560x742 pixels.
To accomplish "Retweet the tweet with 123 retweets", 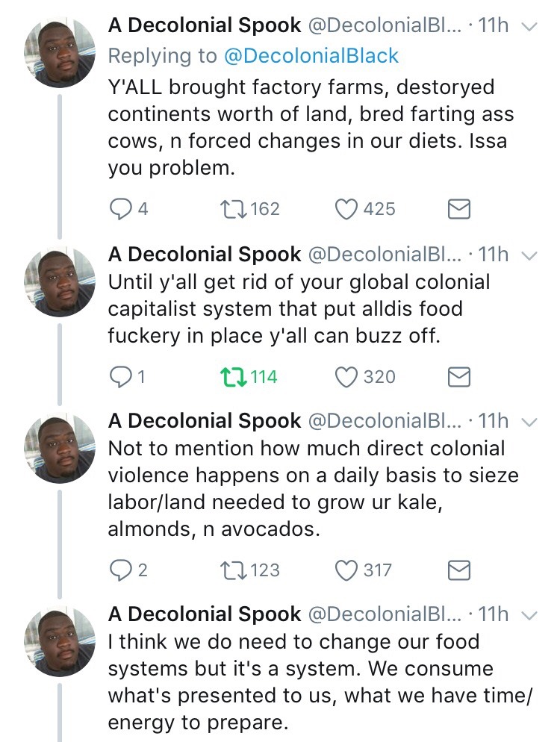I will tap(233, 570).
